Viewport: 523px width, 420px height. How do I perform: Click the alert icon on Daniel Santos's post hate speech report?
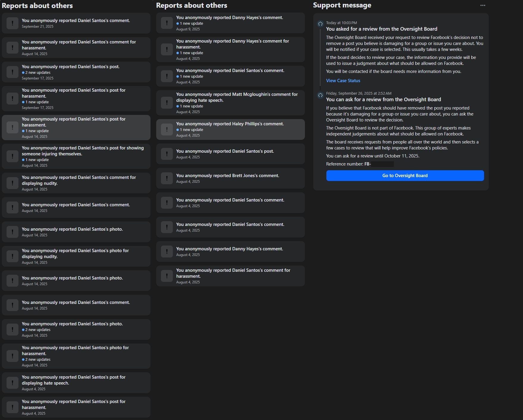pyautogui.click(x=12, y=383)
